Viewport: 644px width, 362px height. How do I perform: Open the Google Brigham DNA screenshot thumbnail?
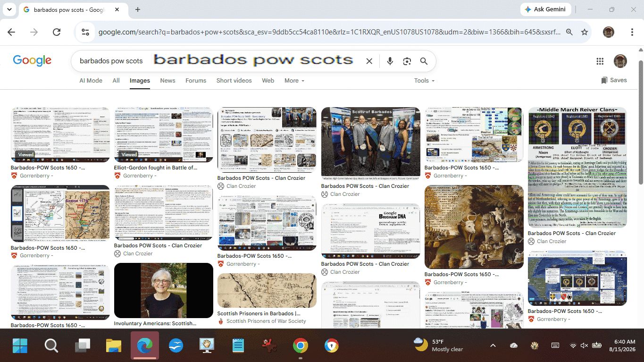tap(371, 231)
